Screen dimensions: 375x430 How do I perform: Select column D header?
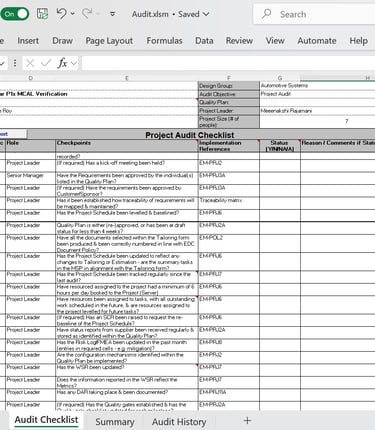[x=30, y=78]
